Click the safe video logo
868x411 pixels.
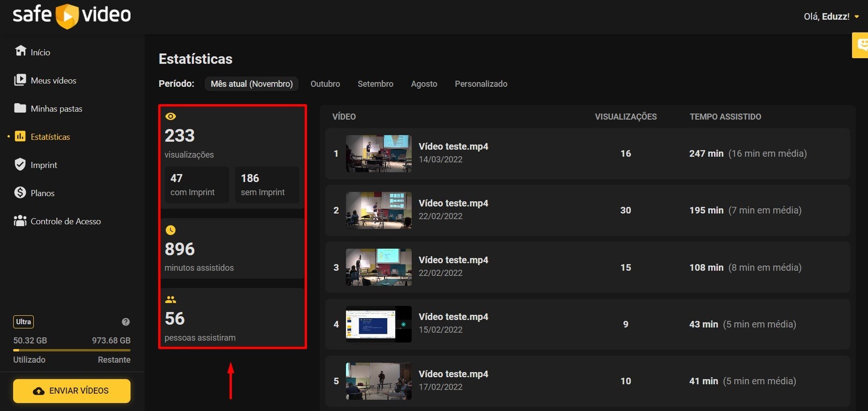click(x=72, y=15)
